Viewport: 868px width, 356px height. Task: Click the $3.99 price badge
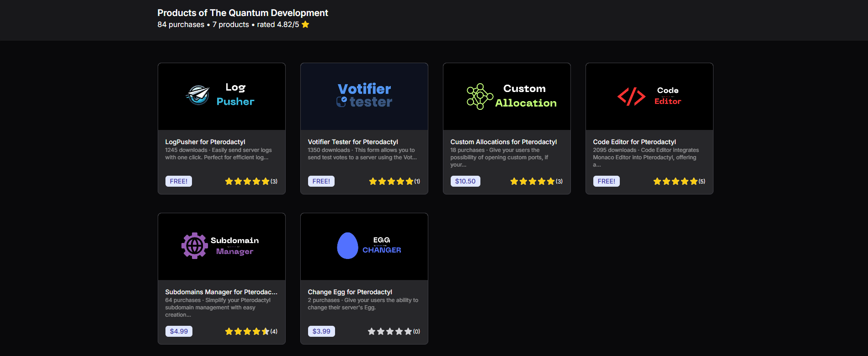(321, 331)
